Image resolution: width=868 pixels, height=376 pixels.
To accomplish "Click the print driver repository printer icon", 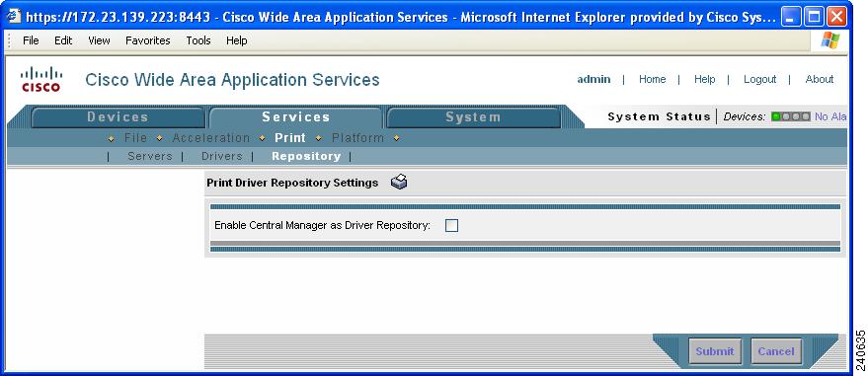I will coord(399,182).
